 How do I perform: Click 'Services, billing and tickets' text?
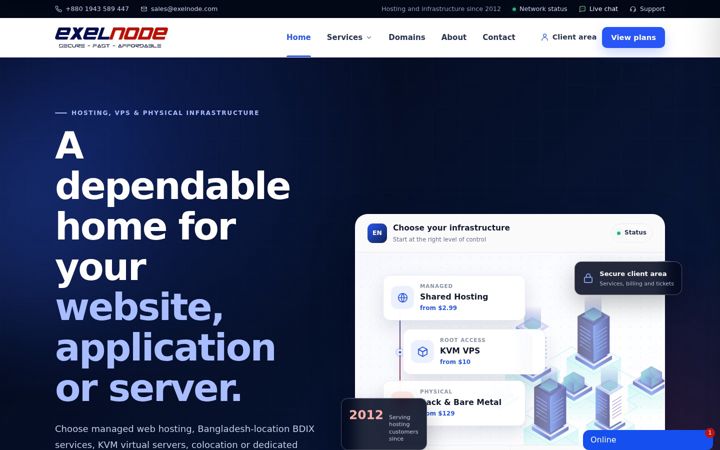point(637,284)
